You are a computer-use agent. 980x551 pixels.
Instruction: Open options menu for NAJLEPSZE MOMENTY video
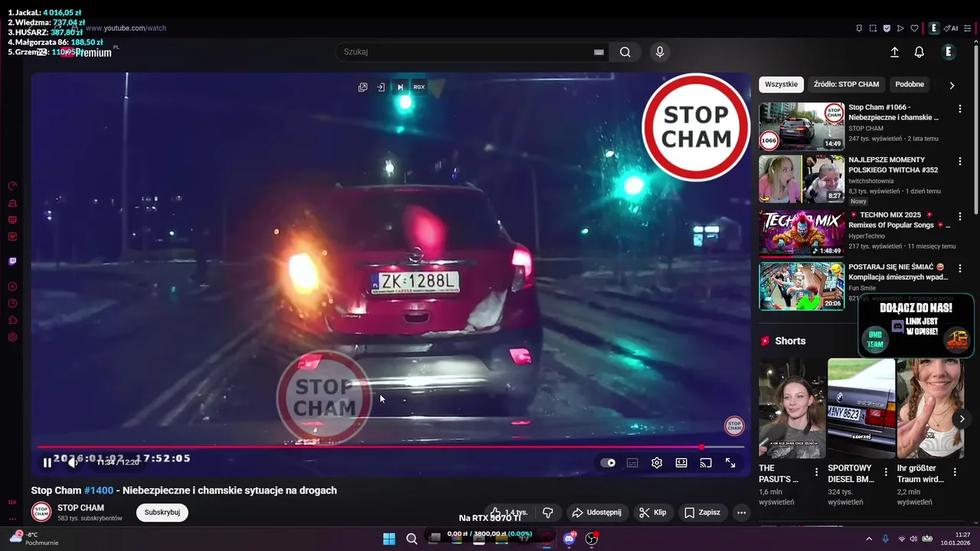tap(960, 162)
